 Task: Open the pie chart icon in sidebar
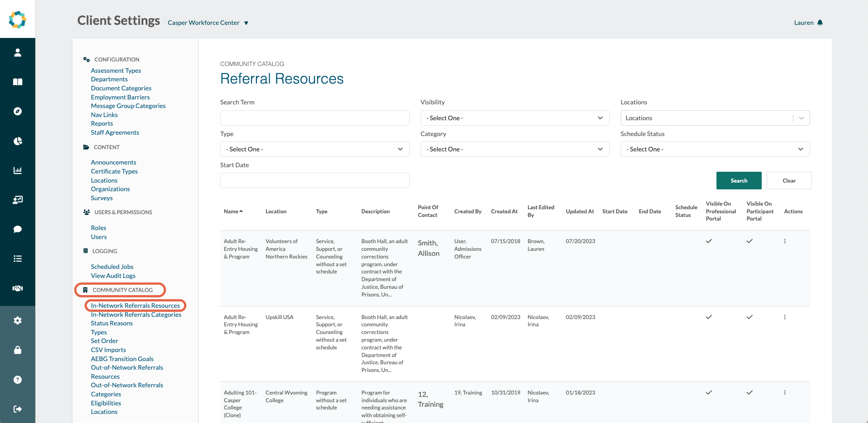coord(18,141)
